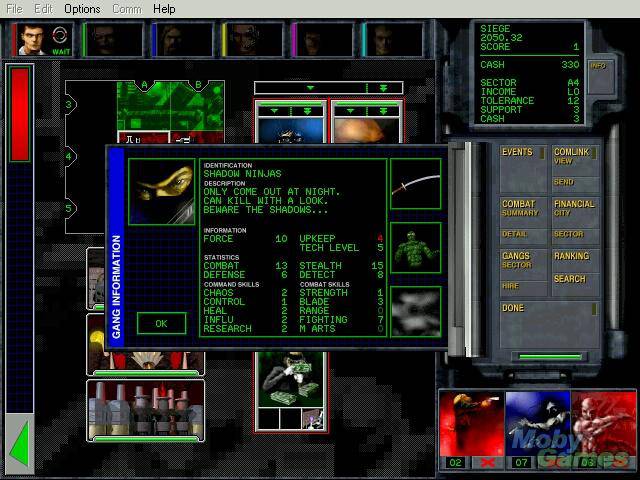Click double down arrow on top bar
The width and height of the screenshot is (640, 480).
point(384,88)
